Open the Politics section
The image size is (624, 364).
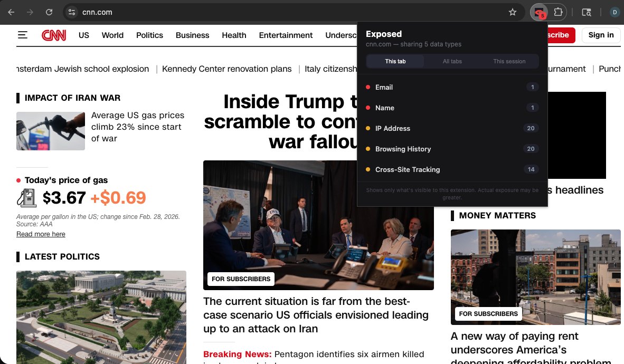[149, 35]
